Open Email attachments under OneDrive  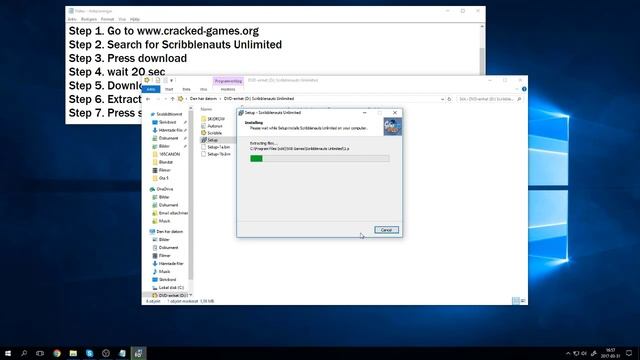pyautogui.click(x=170, y=213)
